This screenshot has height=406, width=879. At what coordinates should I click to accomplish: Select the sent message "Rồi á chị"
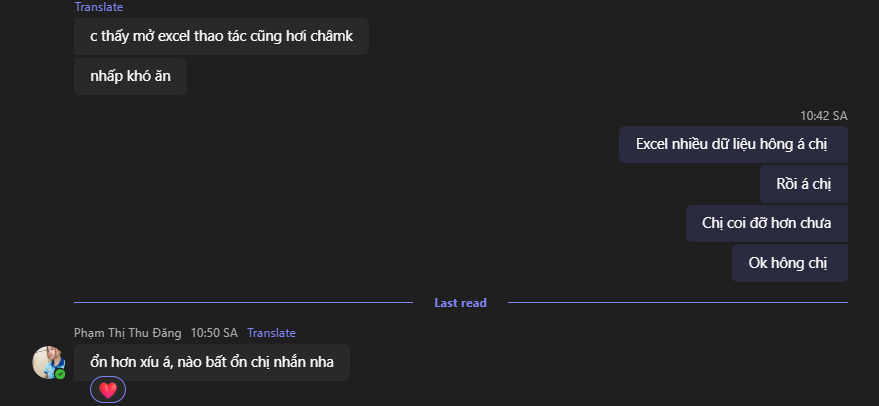[803, 184]
